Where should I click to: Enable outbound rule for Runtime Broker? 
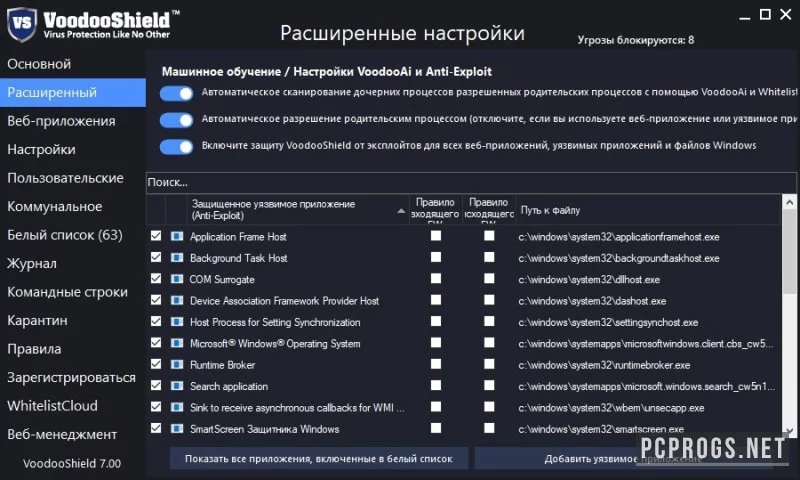pos(489,364)
